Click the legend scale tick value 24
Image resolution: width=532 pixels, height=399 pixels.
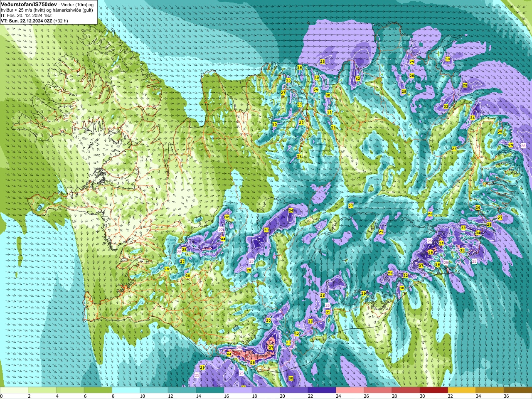338,396
